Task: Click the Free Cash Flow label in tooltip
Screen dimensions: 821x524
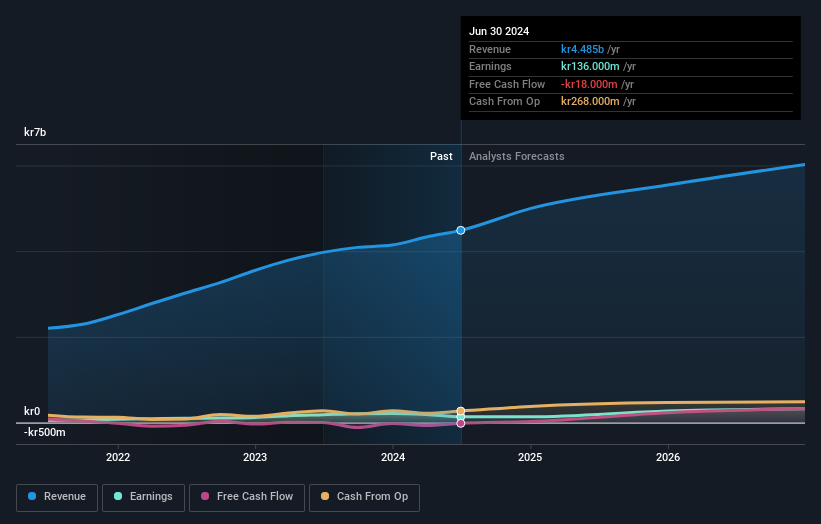Action: (x=507, y=84)
